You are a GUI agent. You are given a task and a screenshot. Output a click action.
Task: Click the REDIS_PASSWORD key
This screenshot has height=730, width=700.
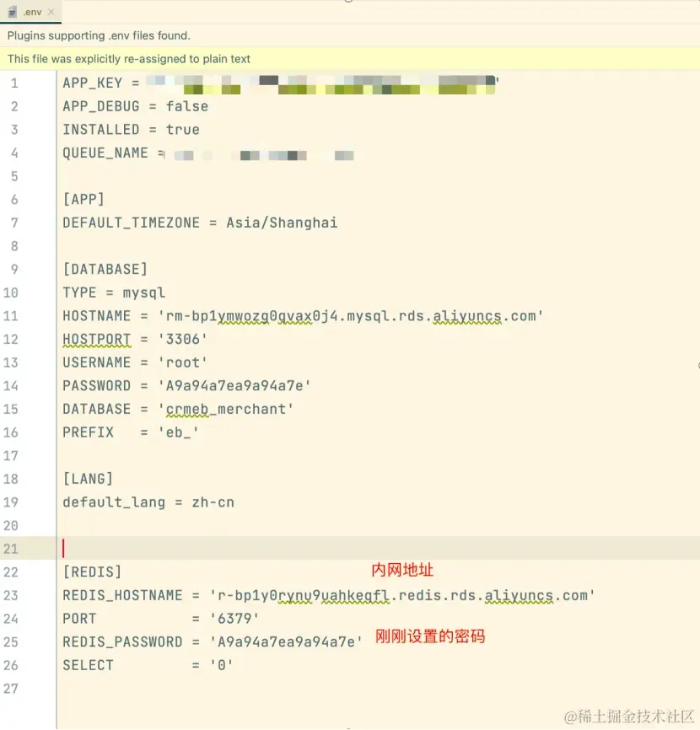point(122,642)
